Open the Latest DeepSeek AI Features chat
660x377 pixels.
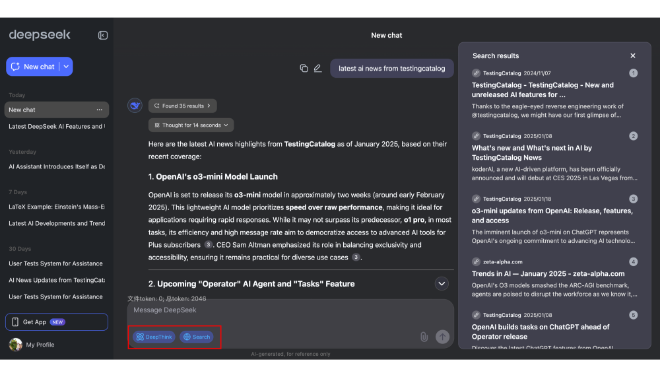click(56, 127)
